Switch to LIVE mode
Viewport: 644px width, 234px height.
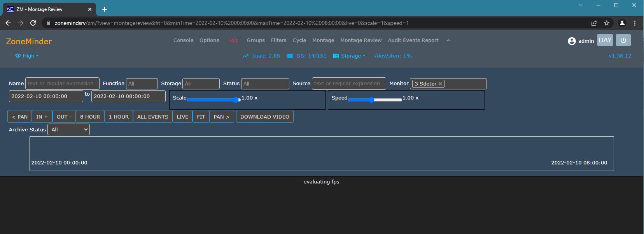(182, 117)
